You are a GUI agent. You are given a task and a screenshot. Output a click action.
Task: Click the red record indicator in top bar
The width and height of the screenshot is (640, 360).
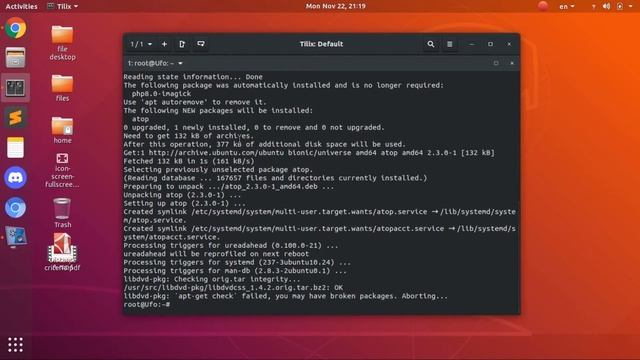[x=543, y=6]
